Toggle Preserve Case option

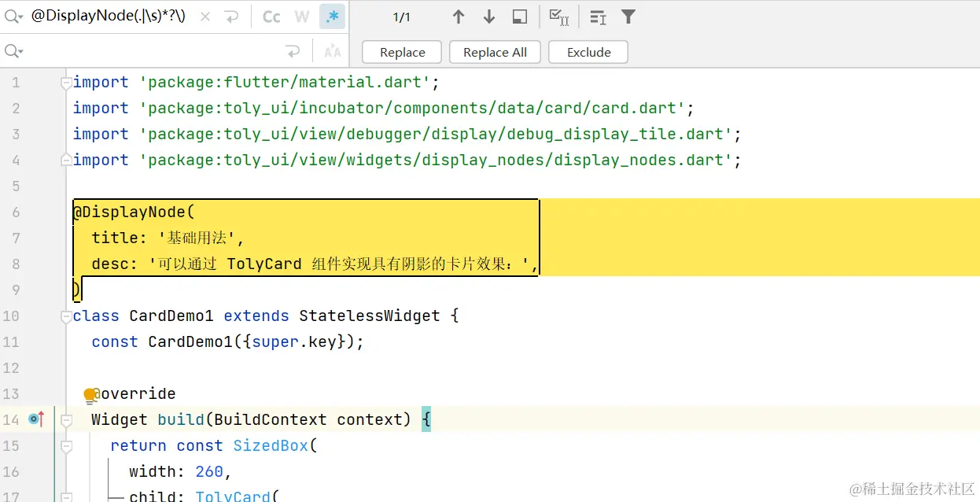click(333, 51)
